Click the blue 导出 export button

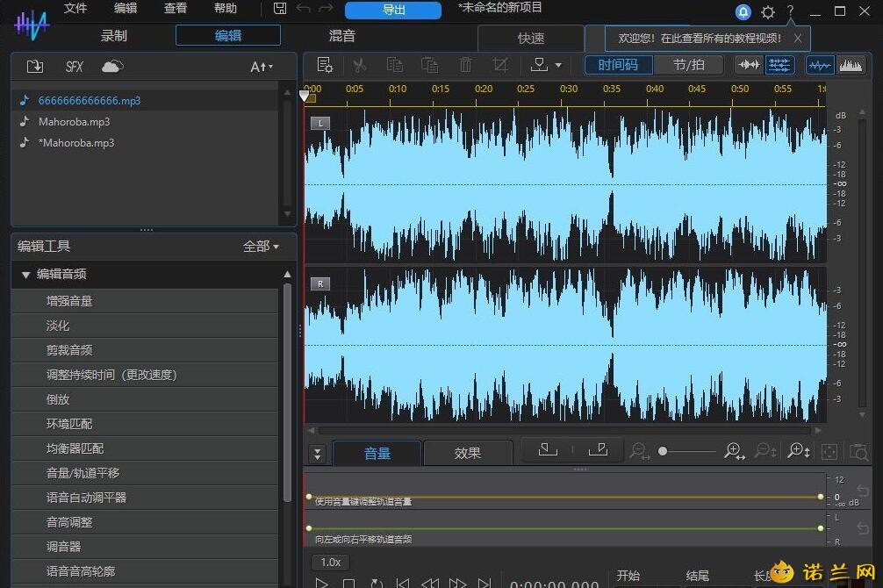pos(393,10)
